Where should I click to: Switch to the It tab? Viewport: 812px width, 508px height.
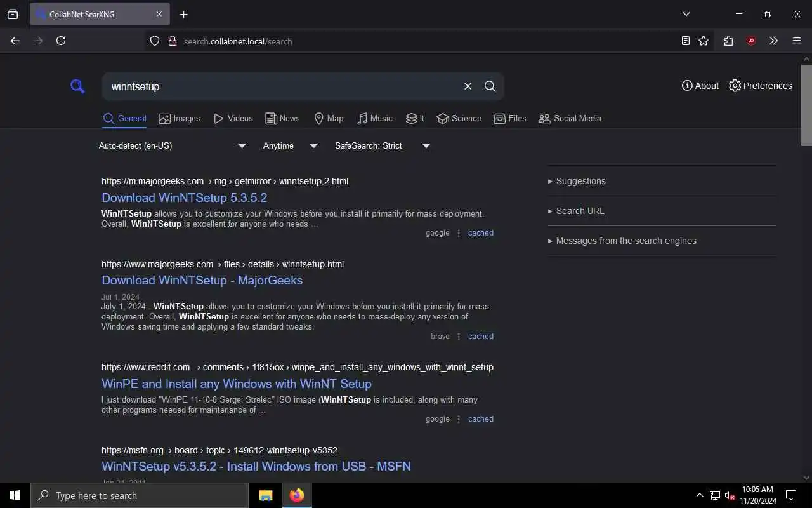click(x=415, y=119)
